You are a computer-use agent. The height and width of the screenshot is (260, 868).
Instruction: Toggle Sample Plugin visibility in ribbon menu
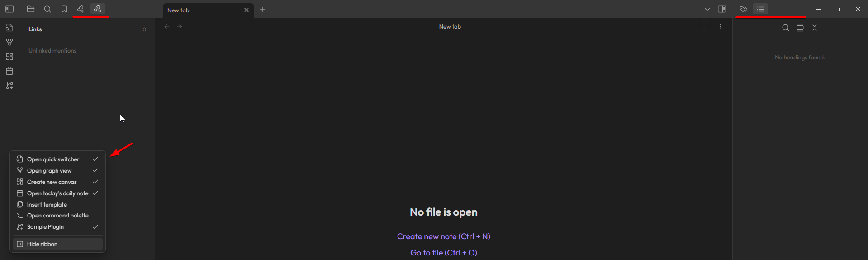[x=46, y=227]
